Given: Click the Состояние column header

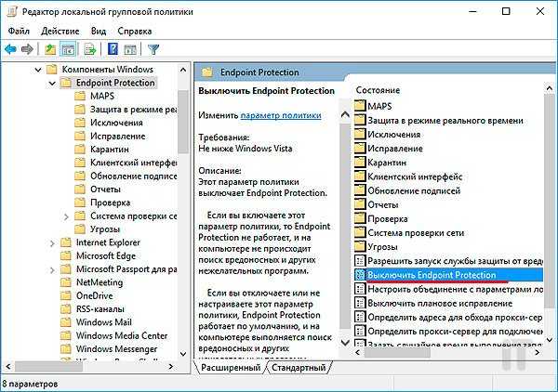Looking at the screenshot, I should [x=378, y=90].
